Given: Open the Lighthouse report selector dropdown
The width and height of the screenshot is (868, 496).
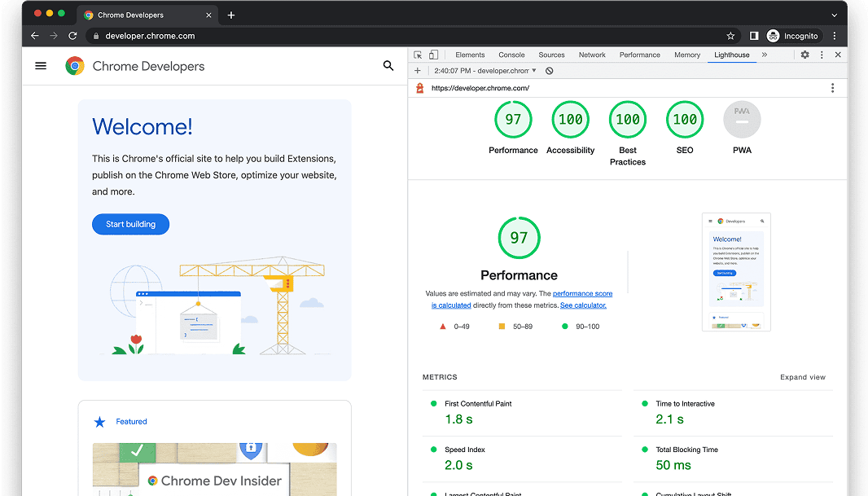Looking at the screenshot, I should 485,71.
